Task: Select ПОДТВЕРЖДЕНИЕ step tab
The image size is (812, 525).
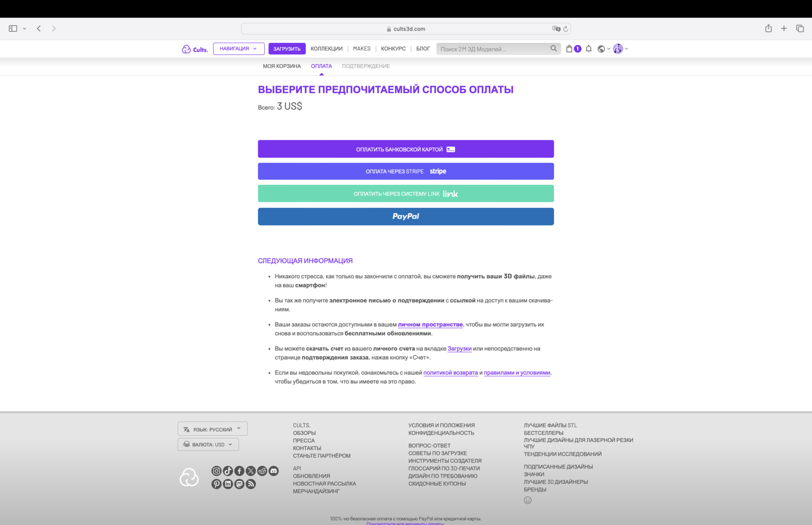Action: click(366, 66)
